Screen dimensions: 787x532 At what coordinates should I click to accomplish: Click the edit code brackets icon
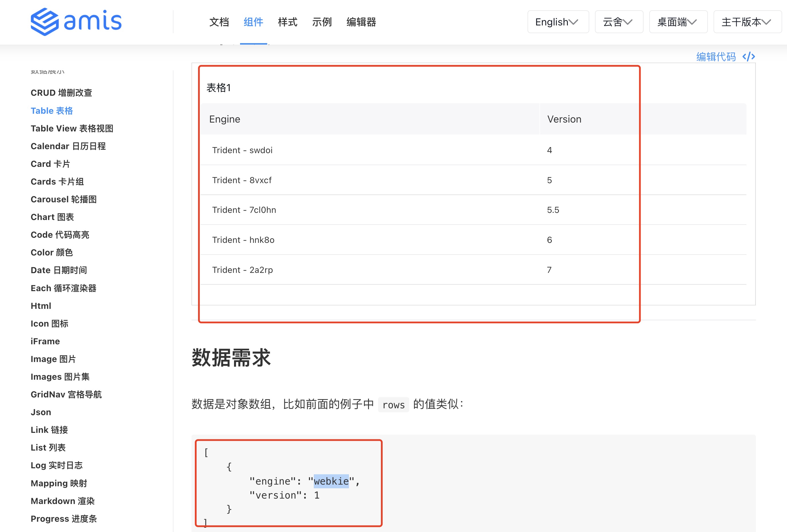(x=748, y=57)
